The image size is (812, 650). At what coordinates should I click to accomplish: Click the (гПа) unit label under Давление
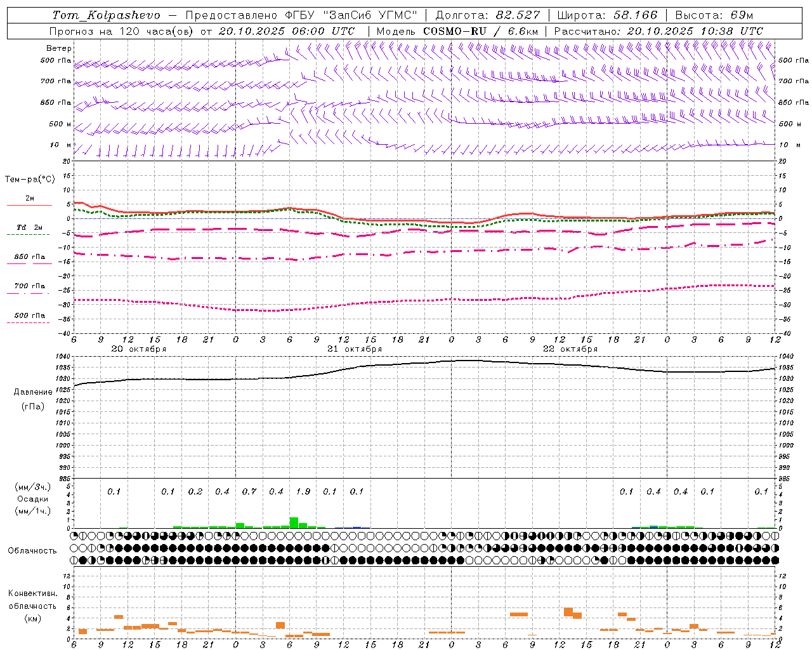33,406
